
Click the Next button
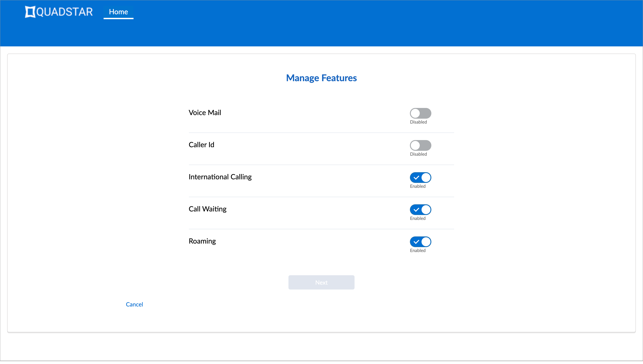tap(321, 282)
